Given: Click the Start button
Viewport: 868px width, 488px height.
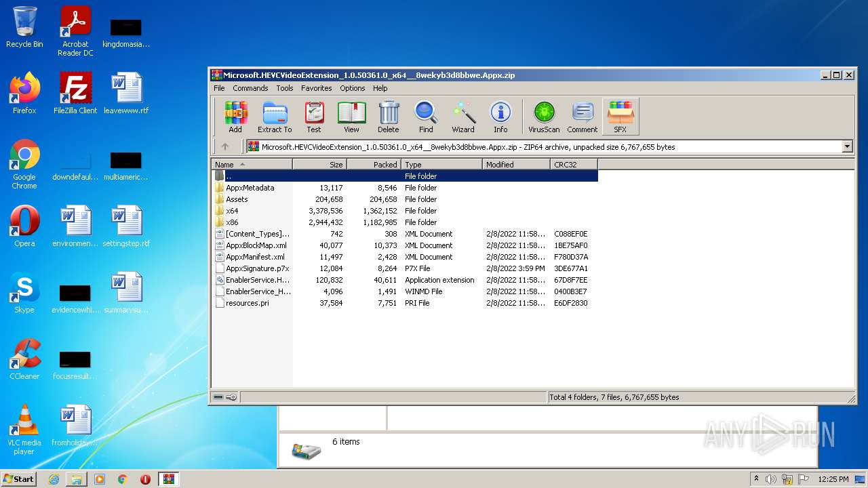Looking at the screenshot, I should pyautogui.click(x=19, y=479).
